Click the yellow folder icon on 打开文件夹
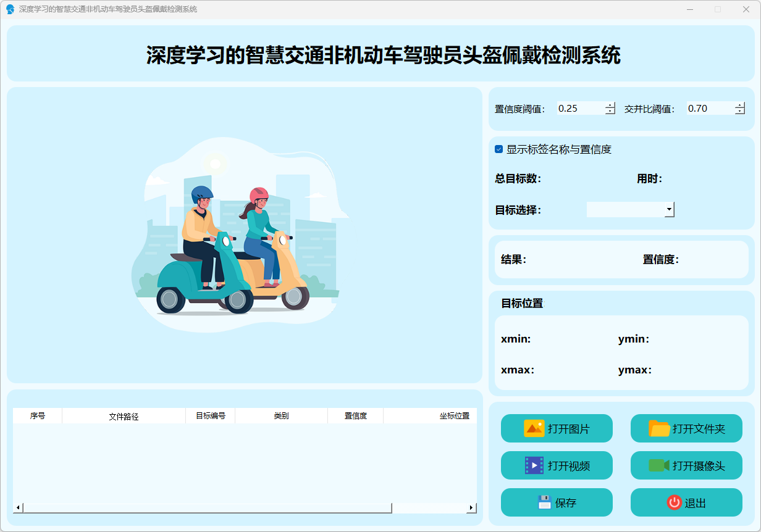The image size is (761, 532). tap(659, 428)
